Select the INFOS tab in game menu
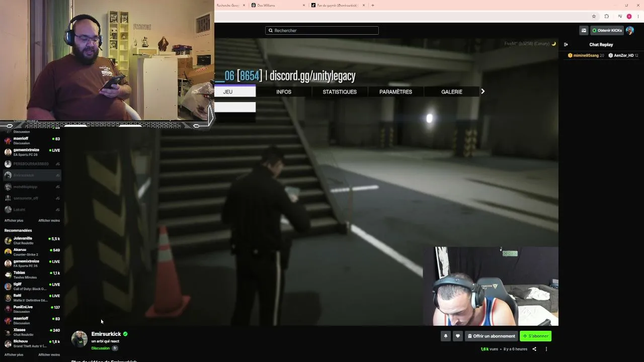 [284, 92]
